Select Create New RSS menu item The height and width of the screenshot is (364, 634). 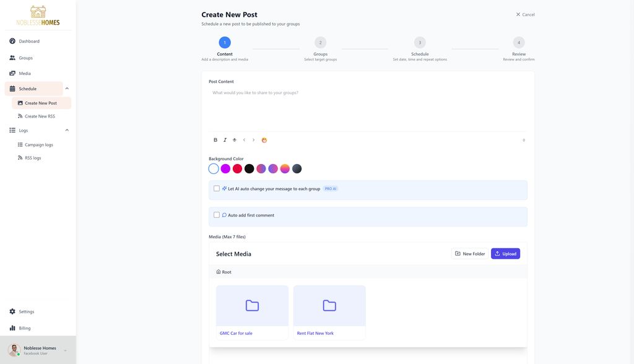(40, 116)
